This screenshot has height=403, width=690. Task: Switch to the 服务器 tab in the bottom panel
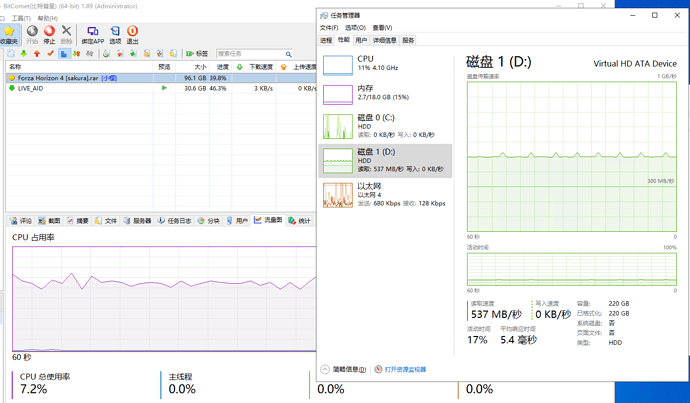point(137,220)
